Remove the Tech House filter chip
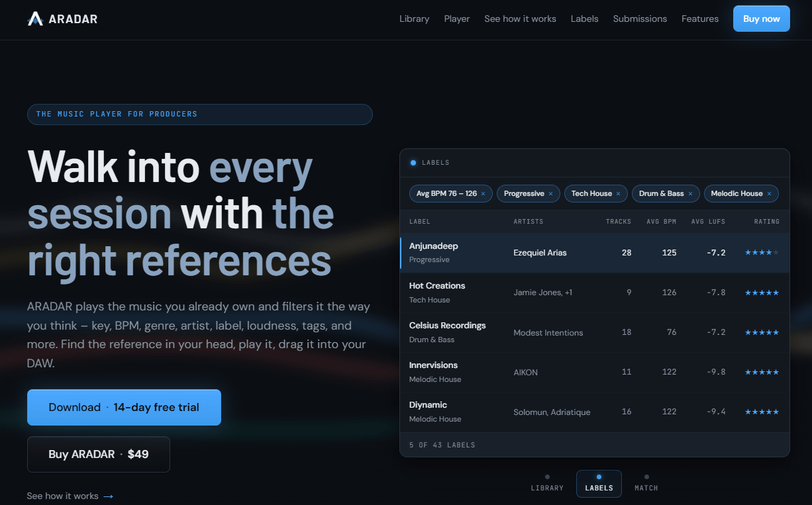Screen dimensions: 812x505 [618, 194]
